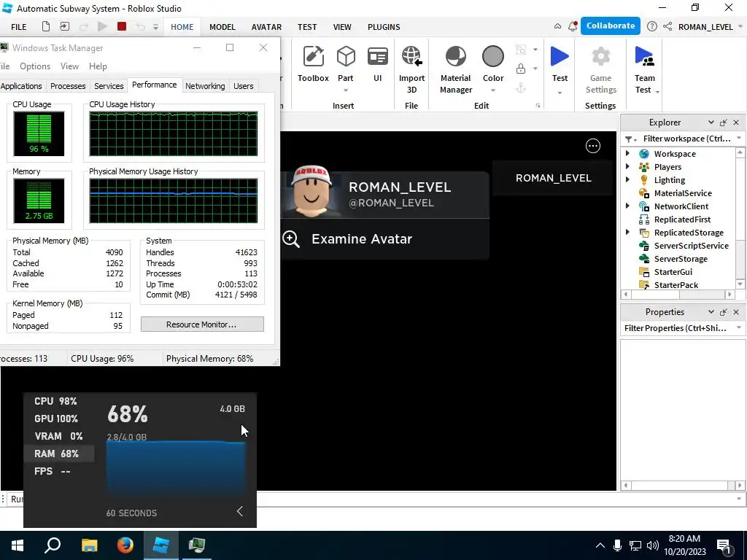Switch to the Applications tab in Task Manager
This screenshot has height=560, width=747.
coord(21,86)
